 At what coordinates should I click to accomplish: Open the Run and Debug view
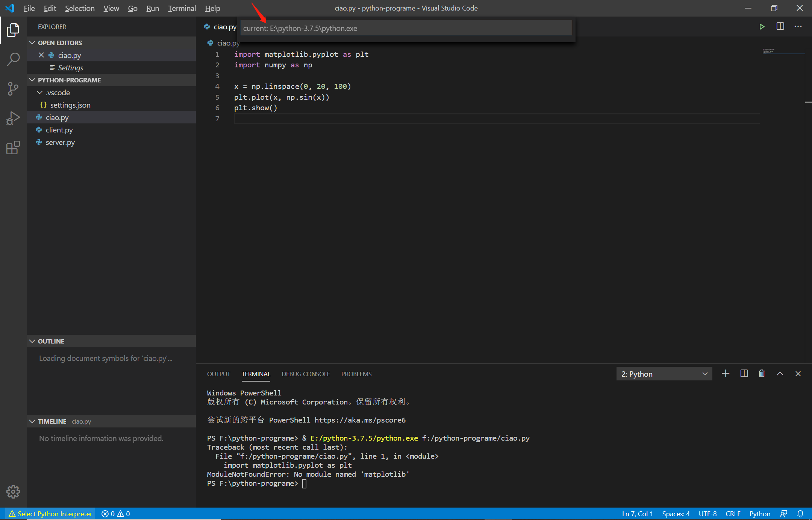pyautogui.click(x=13, y=118)
